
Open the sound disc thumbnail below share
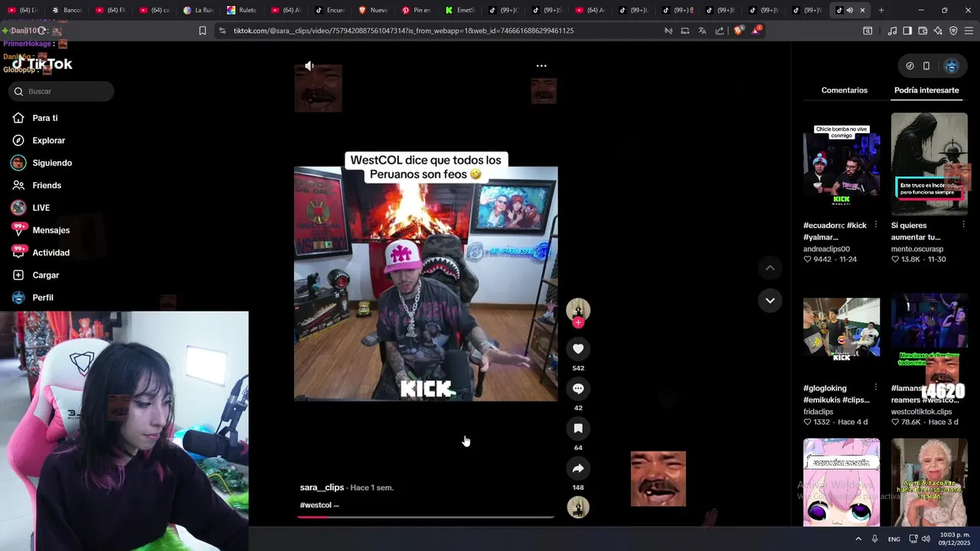pos(578,507)
